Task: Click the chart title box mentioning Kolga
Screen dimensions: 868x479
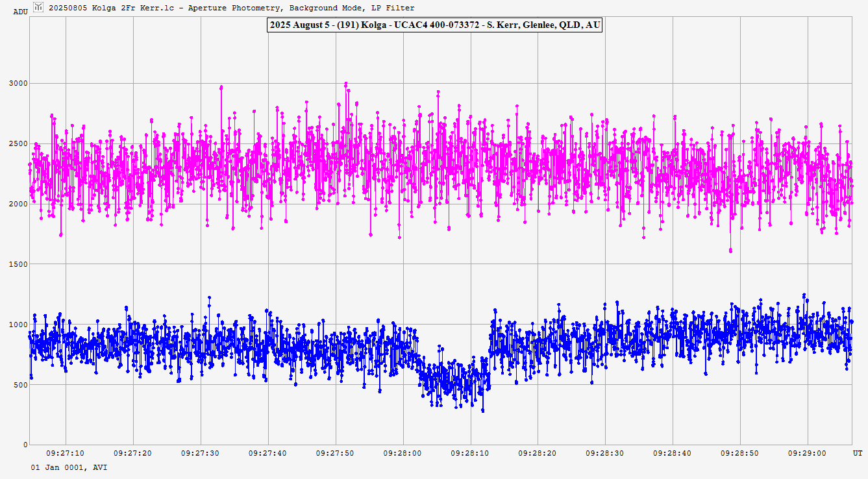Action: pyautogui.click(x=434, y=25)
